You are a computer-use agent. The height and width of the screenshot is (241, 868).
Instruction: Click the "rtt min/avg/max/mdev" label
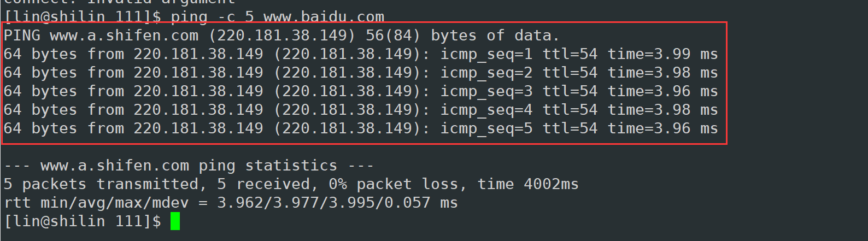tap(96, 203)
